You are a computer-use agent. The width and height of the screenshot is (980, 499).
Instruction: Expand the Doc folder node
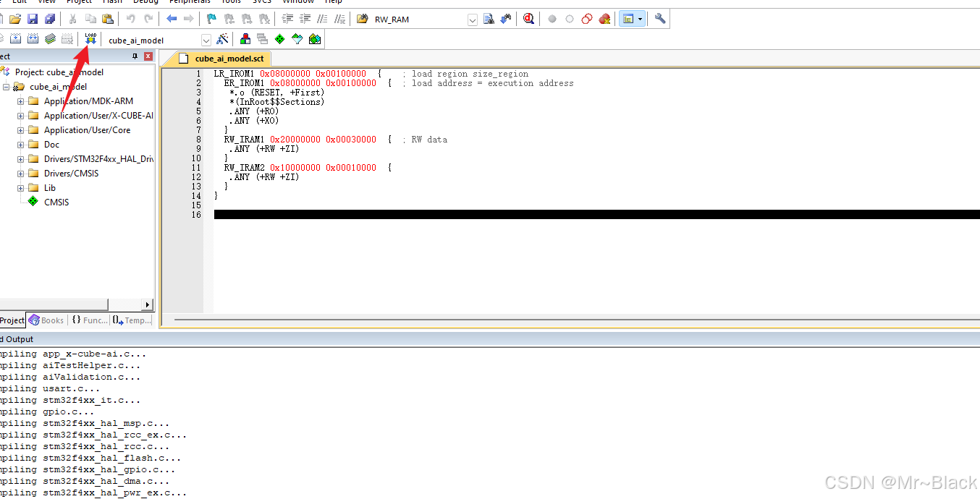20,145
